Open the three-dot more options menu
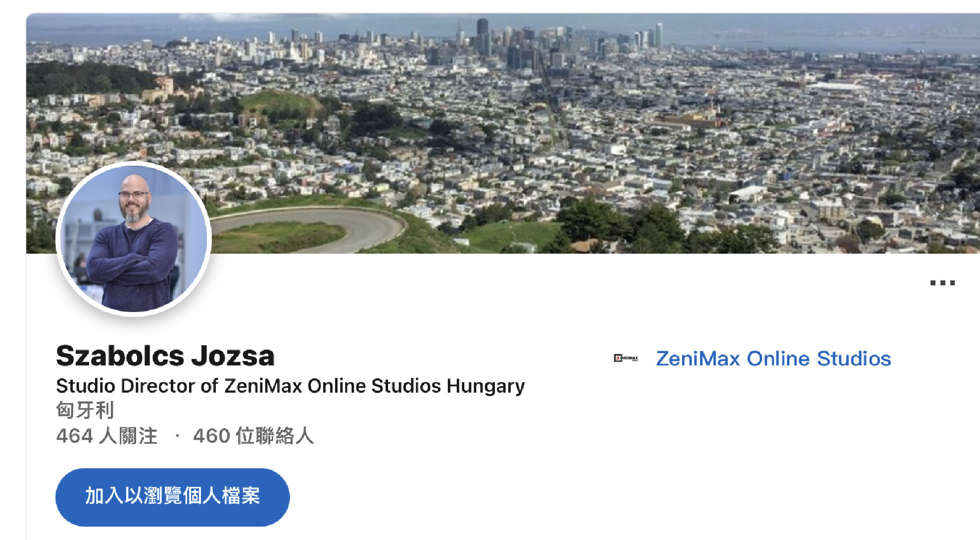 (942, 283)
